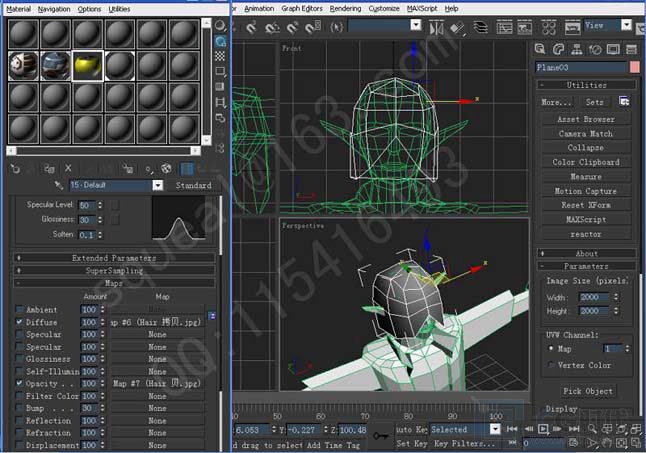Click the Go to Start playback button
The height and width of the screenshot is (453, 646).
[x=512, y=429]
